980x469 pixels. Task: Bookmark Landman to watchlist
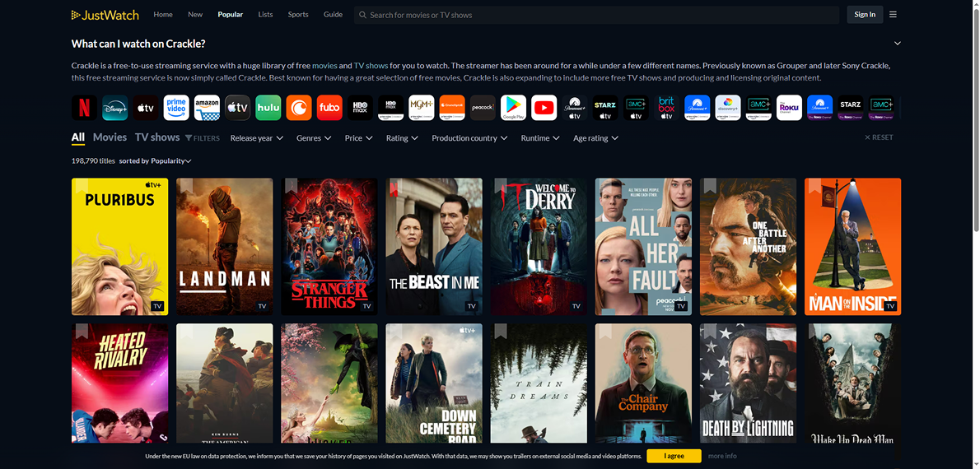tap(186, 185)
